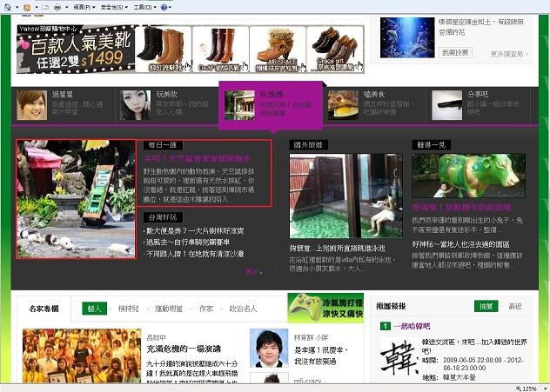Open the 安全性(S) menu
Screen dimensions: 550x392
click(114, 7)
